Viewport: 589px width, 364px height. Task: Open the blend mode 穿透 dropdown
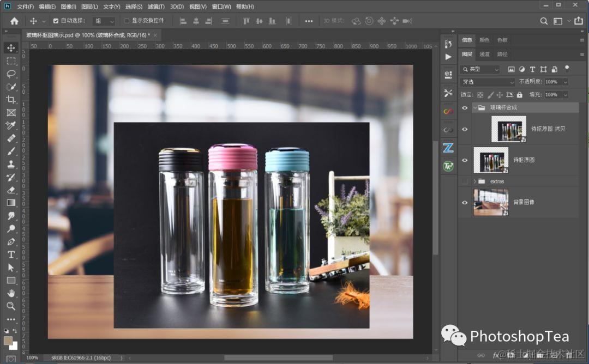point(488,82)
